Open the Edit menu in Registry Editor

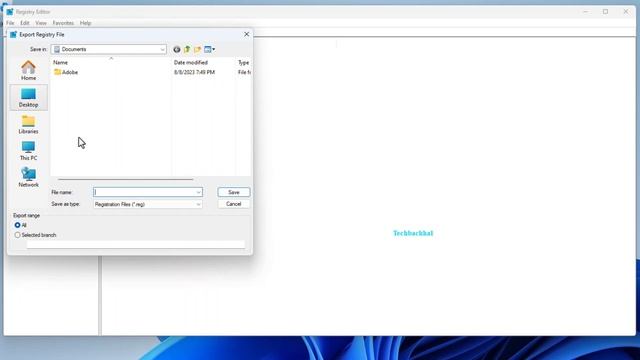pyautogui.click(x=25, y=23)
